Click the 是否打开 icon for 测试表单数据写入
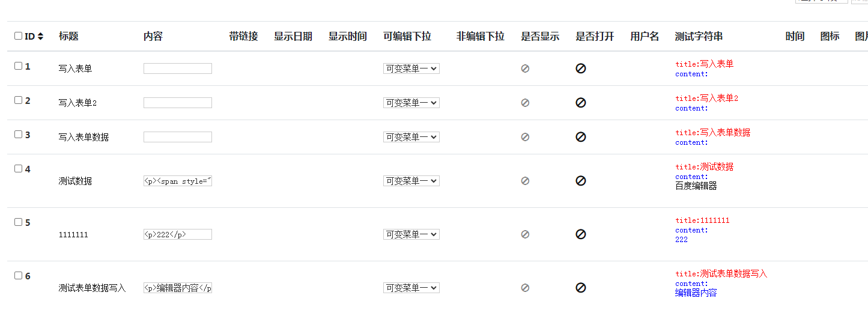This screenshot has height=322, width=868. point(580,288)
